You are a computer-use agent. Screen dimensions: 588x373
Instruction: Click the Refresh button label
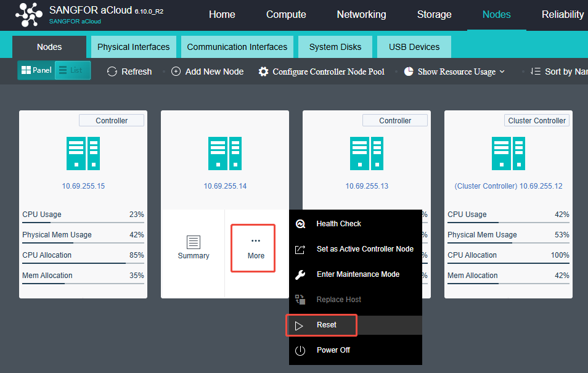click(136, 72)
